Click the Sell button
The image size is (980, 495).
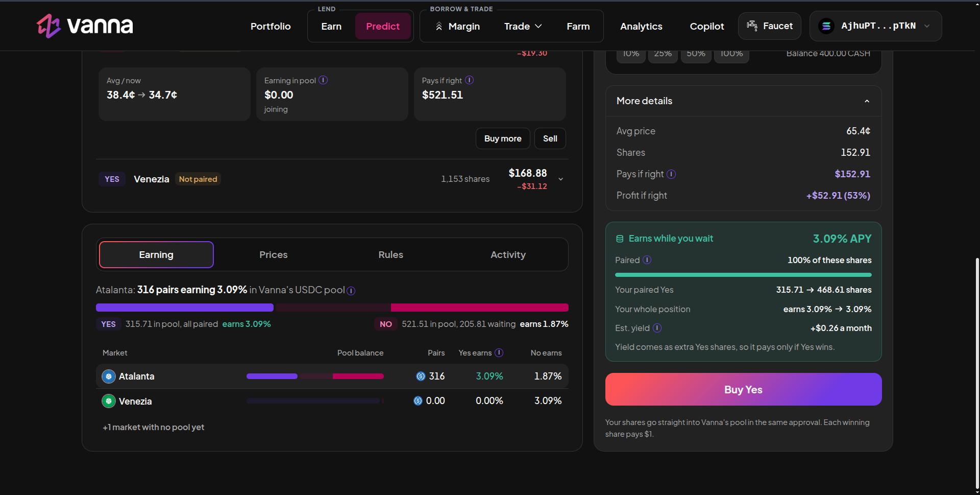pyautogui.click(x=550, y=138)
